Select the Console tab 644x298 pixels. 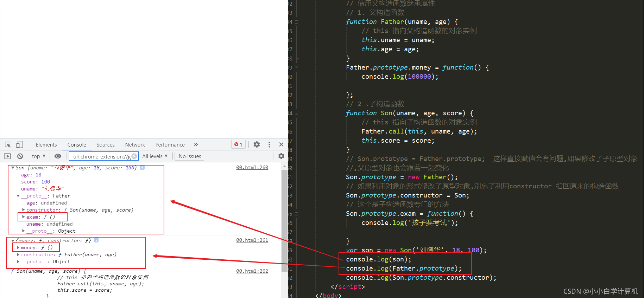(77, 144)
